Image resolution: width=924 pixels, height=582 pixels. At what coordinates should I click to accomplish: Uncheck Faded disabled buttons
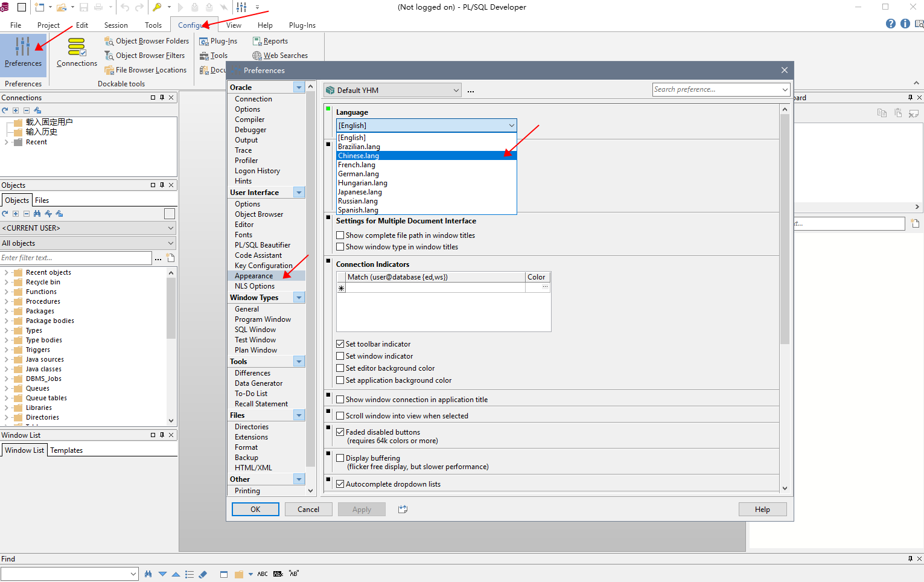(340, 432)
